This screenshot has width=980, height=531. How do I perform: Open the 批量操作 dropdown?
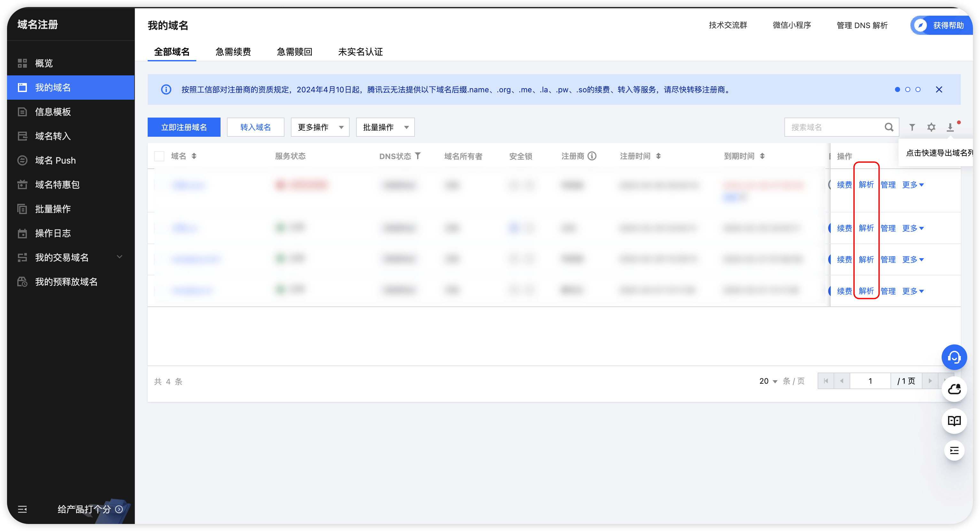385,127
